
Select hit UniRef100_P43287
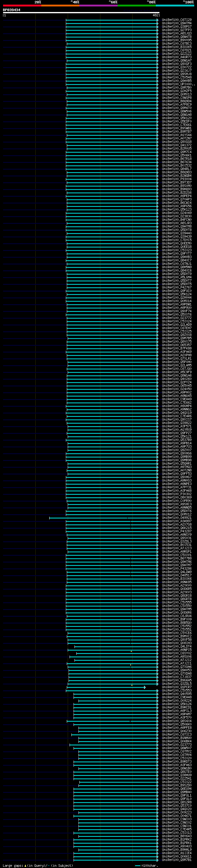pyautogui.click(x=177, y=531)
